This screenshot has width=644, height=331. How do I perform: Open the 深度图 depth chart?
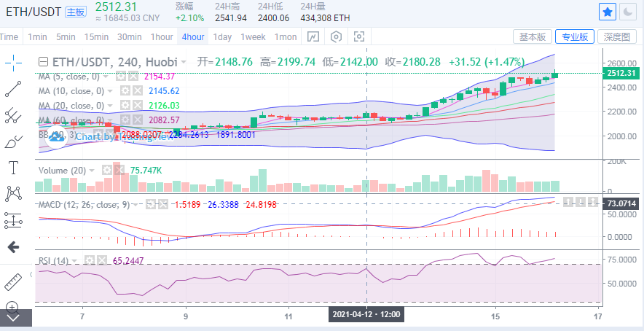tap(616, 36)
